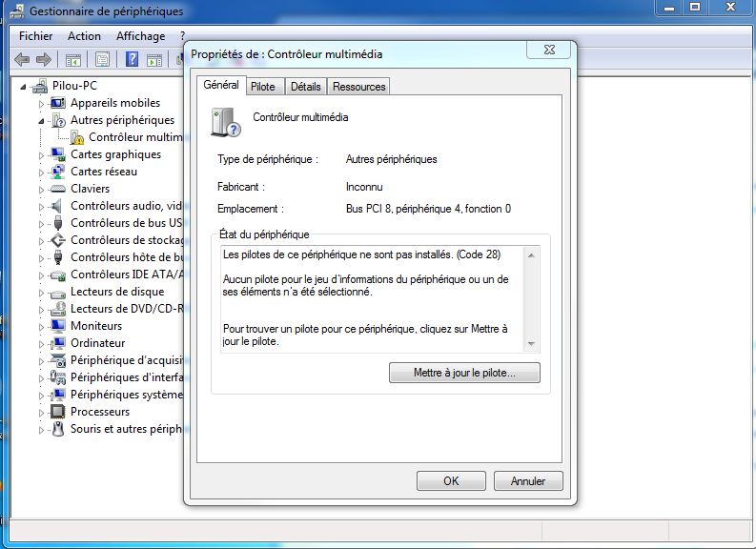Expand the Périphériques système node
The width and height of the screenshot is (756, 549).
[x=41, y=396]
